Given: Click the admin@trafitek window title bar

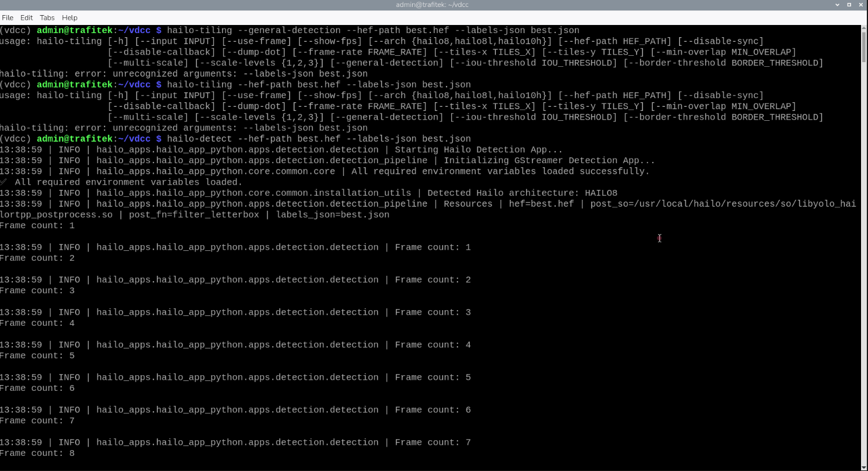Looking at the screenshot, I should 431,5.
